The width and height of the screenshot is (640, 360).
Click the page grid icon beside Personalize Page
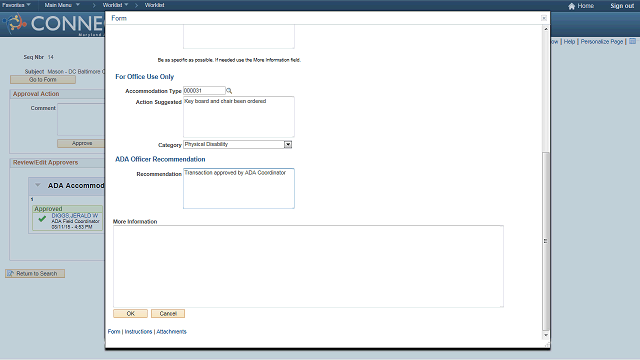coord(632,41)
